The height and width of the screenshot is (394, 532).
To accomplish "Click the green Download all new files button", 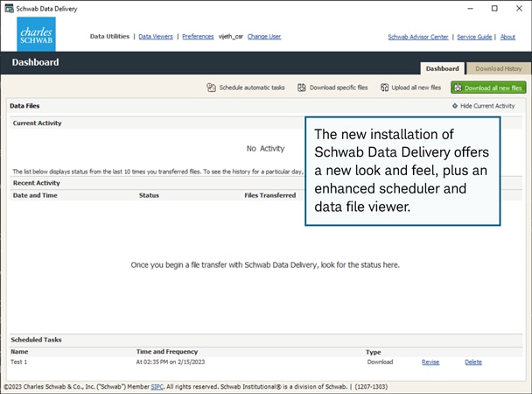I will 488,88.
